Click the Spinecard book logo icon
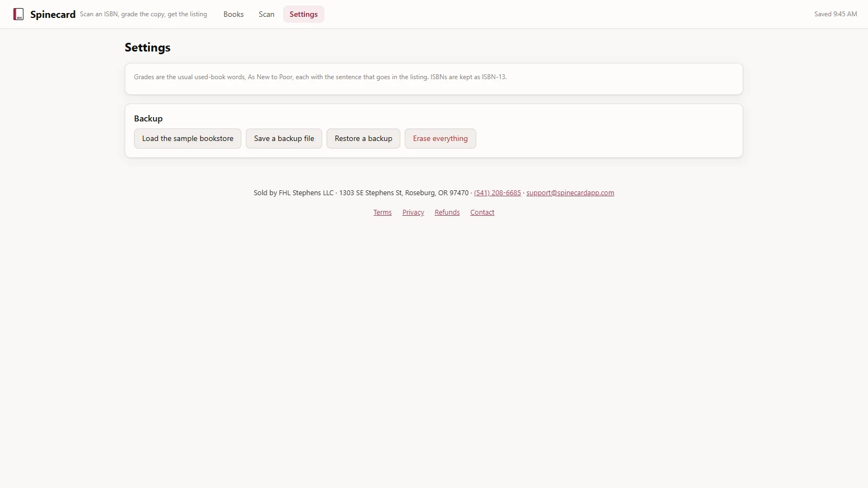The image size is (868, 488). (x=18, y=14)
